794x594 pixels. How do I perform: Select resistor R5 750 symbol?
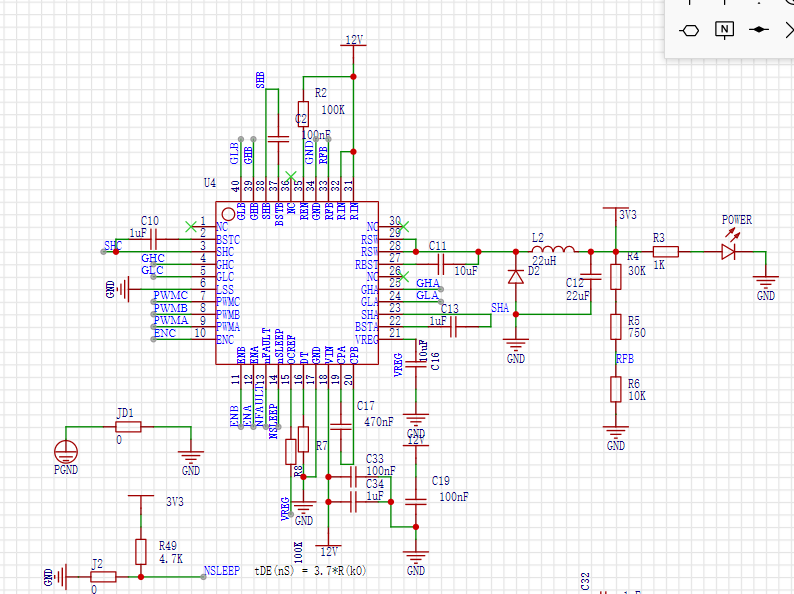click(616, 326)
